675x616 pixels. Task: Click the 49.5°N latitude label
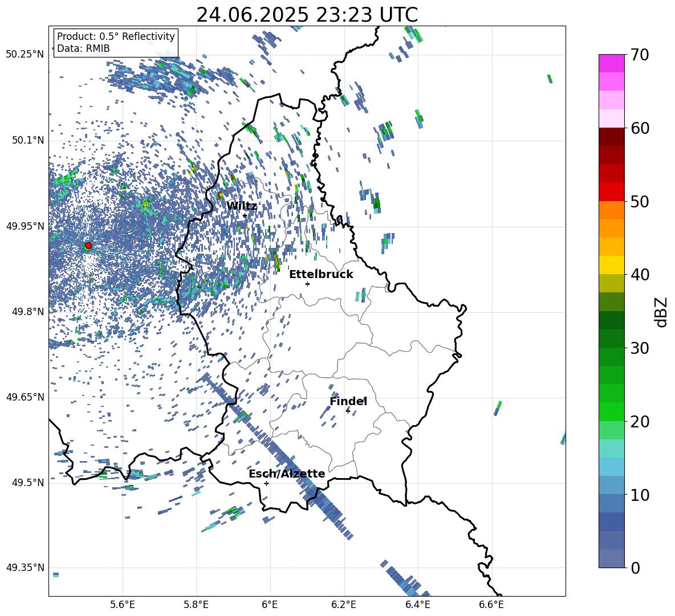point(27,482)
